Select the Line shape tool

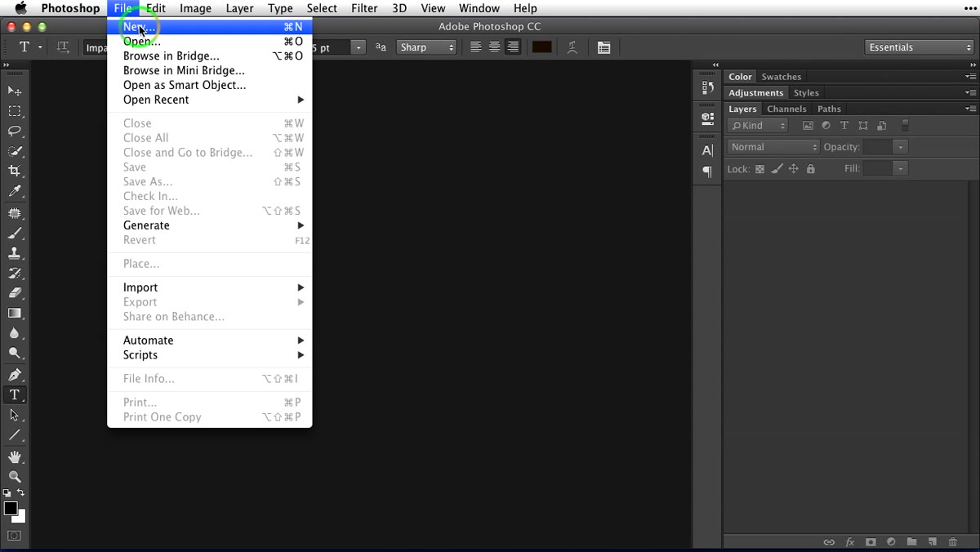15,436
